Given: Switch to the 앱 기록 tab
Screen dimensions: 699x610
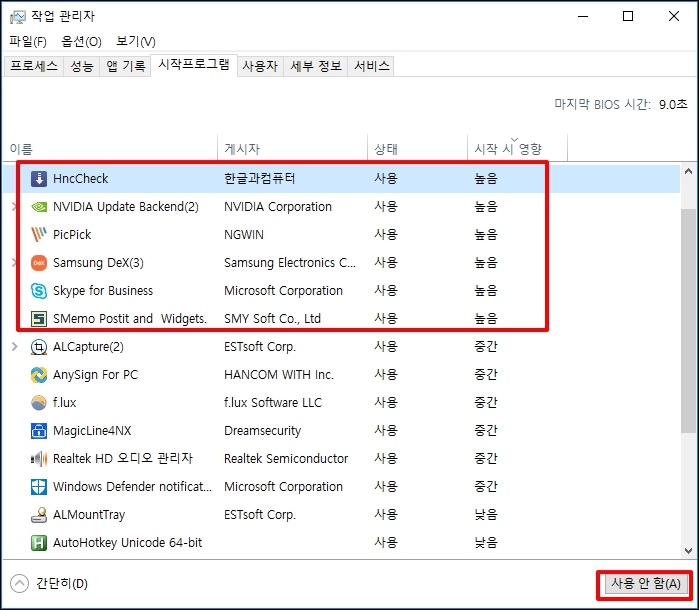Looking at the screenshot, I should 126,66.
